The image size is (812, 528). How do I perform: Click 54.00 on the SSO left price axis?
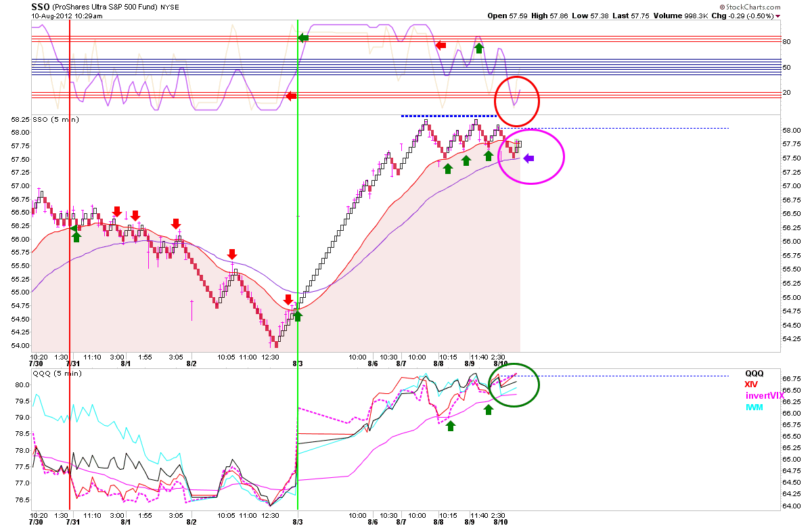[x=21, y=345]
